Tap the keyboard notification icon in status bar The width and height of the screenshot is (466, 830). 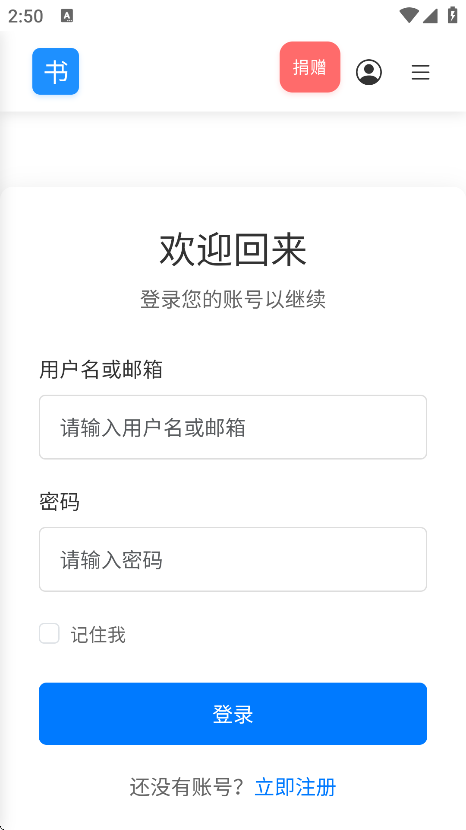(67, 16)
